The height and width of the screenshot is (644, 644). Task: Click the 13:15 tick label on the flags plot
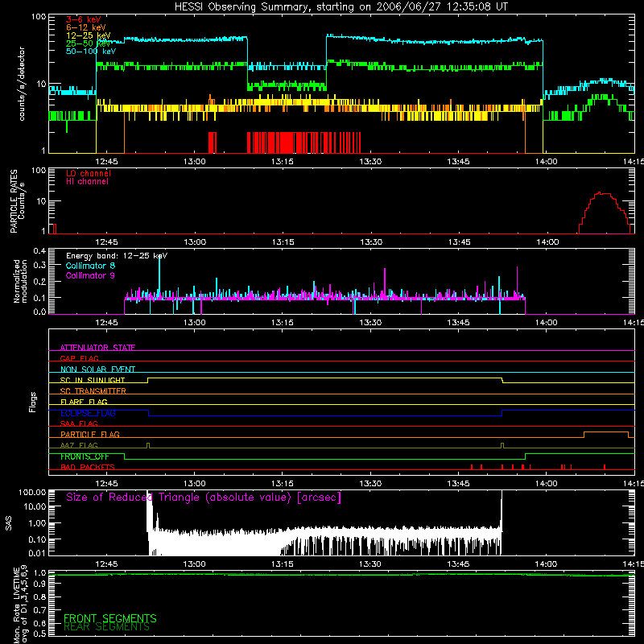[x=283, y=484]
